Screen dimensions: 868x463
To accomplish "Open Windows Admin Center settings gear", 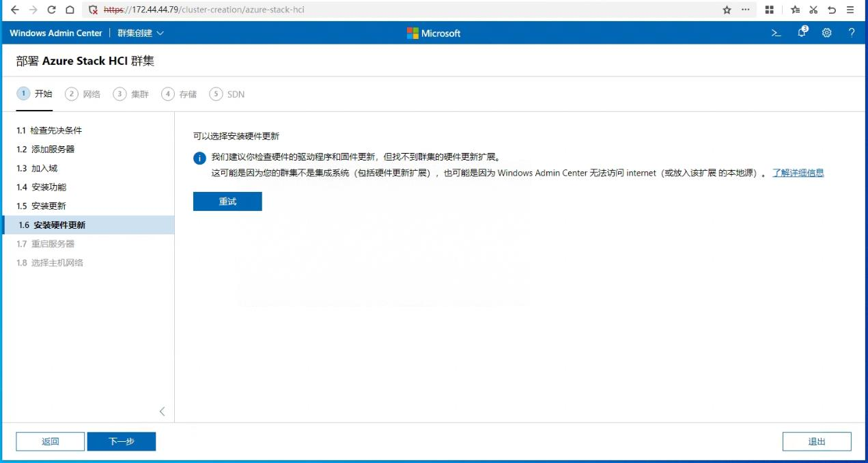I will tap(827, 33).
